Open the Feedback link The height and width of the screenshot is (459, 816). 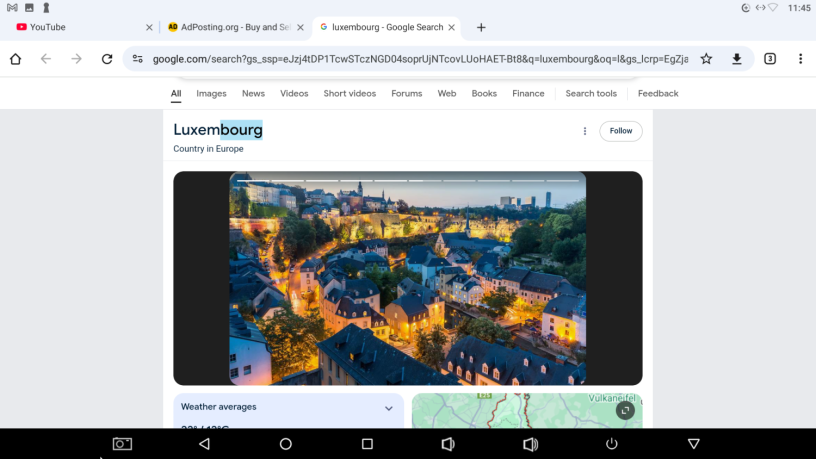point(658,94)
